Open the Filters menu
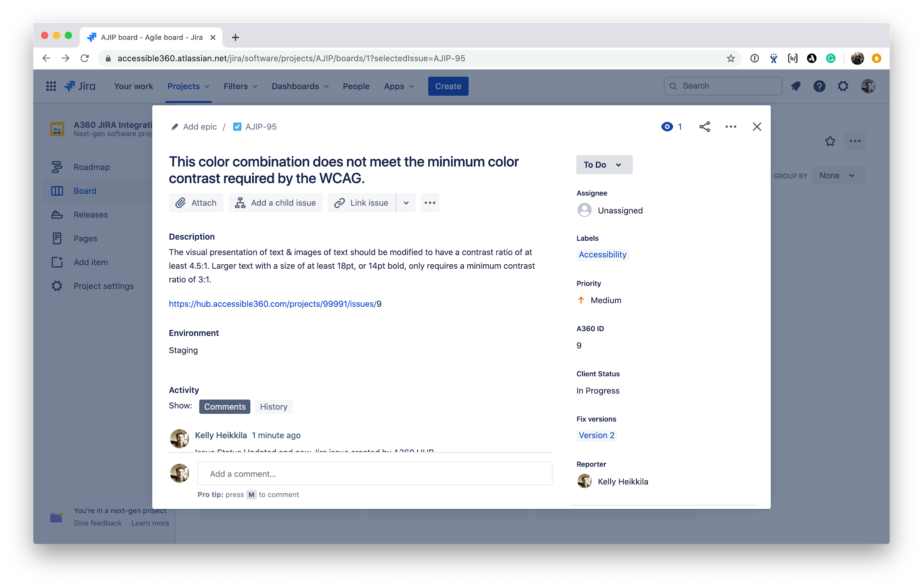Image resolution: width=923 pixels, height=588 pixels. (240, 86)
